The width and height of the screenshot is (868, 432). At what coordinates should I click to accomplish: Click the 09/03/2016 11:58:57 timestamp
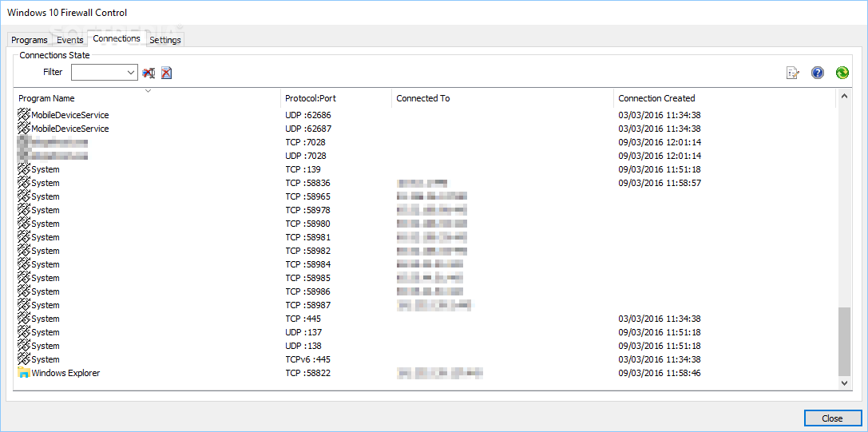660,183
